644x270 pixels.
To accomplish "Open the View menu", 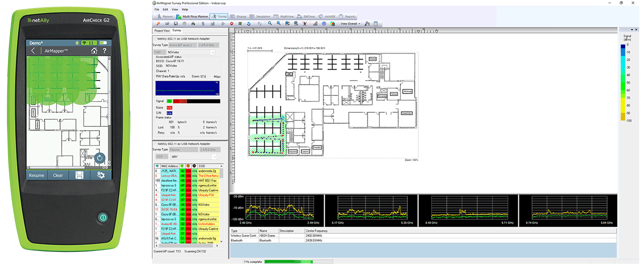I will [x=175, y=9].
